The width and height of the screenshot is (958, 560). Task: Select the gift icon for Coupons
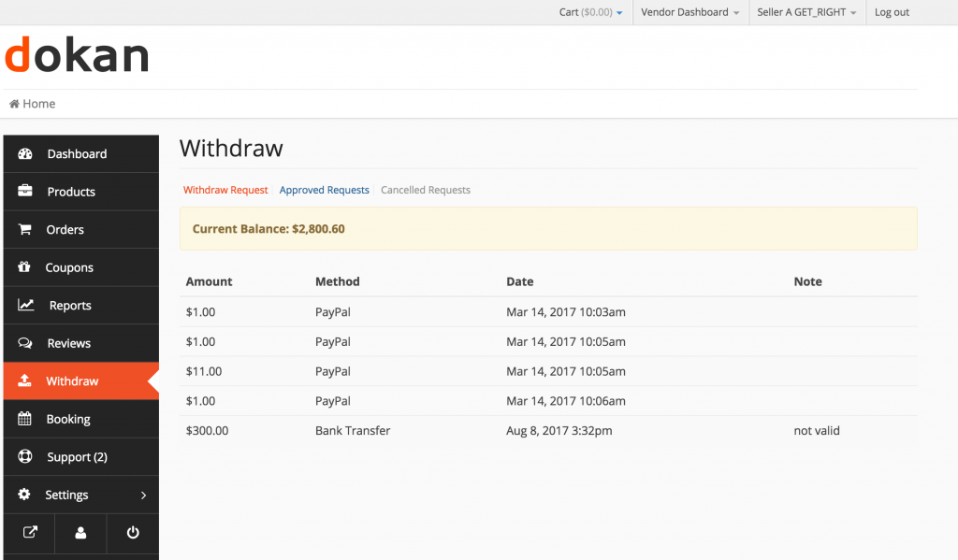25,267
